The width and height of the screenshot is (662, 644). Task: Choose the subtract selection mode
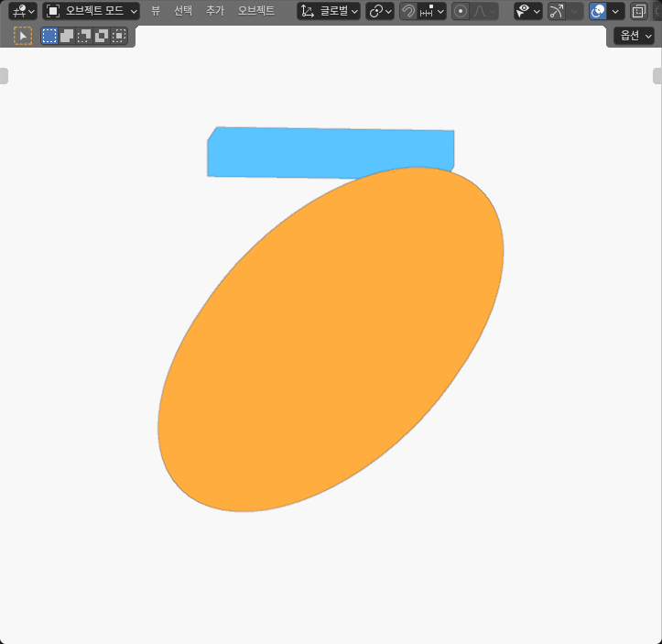click(84, 36)
